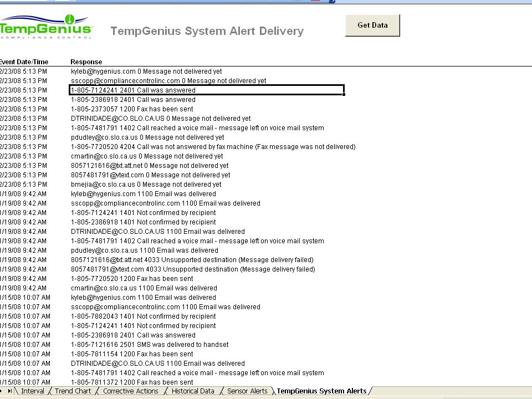Select the 8057121616@txt.att.net 4033 Unsupported destination cell
Screen dimensions: 532x399
(192, 259)
